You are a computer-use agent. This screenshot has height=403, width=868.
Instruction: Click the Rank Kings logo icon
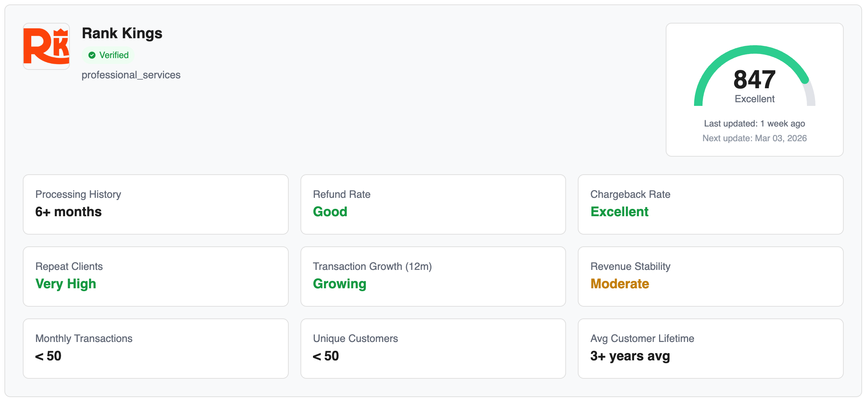(x=46, y=46)
